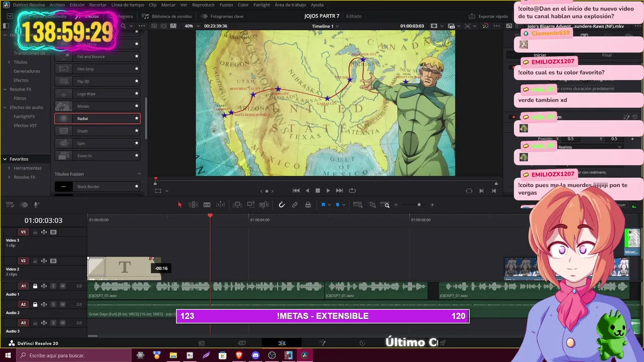Click the timeline playhead marker

210,216
